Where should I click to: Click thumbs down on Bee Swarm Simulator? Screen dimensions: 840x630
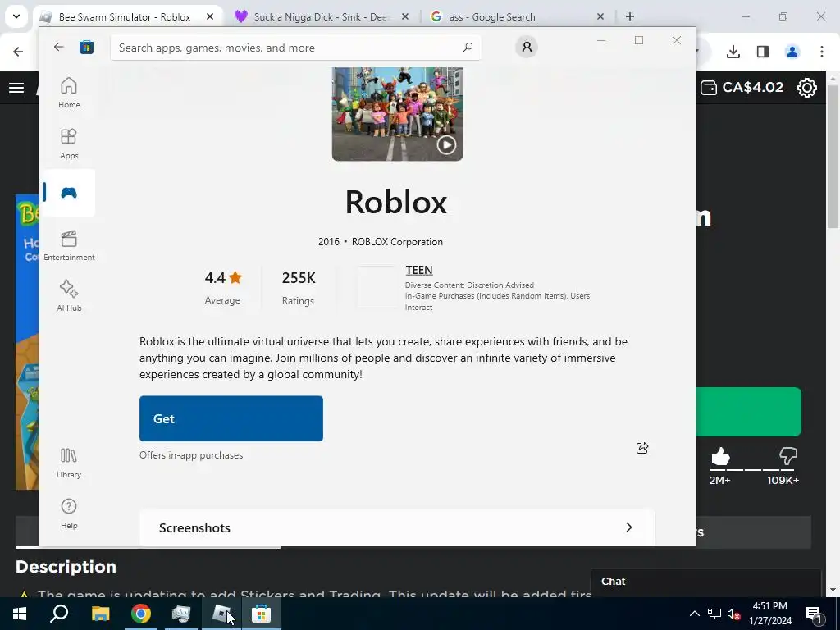(788, 456)
